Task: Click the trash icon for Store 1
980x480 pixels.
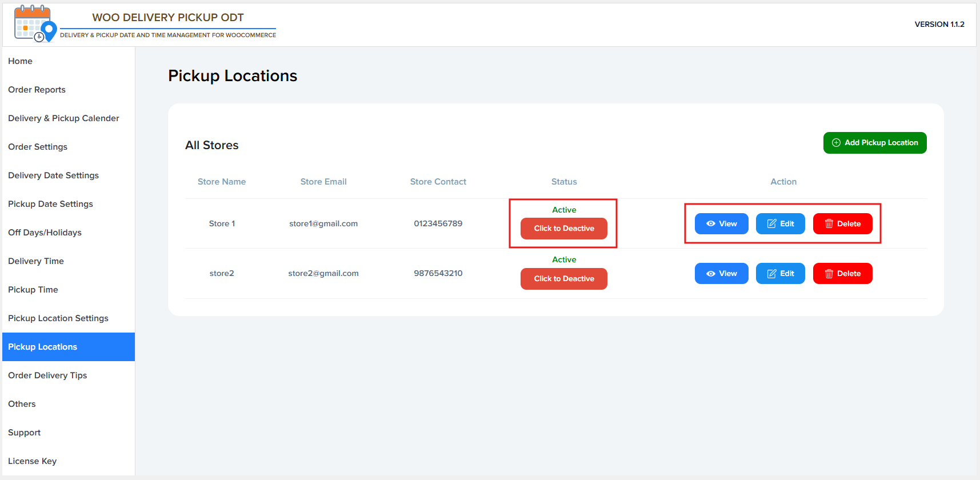Action: [x=829, y=224]
